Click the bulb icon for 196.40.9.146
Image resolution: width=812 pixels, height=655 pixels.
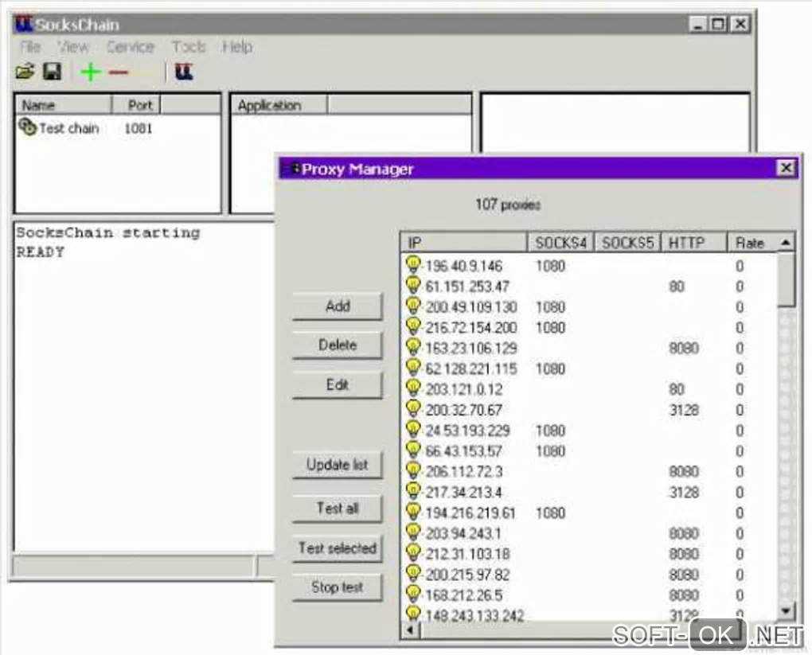[x=413, y=264]
